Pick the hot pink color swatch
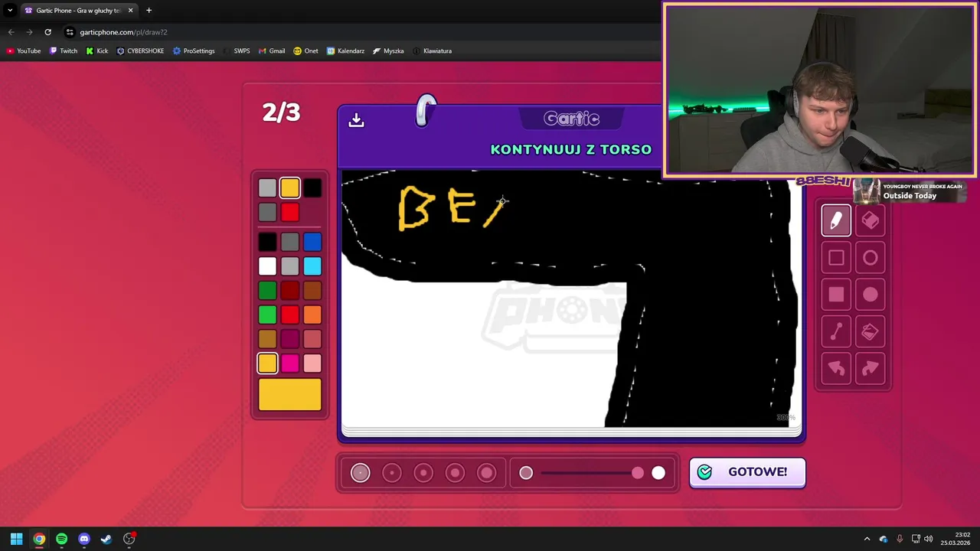 coord(289,363)
